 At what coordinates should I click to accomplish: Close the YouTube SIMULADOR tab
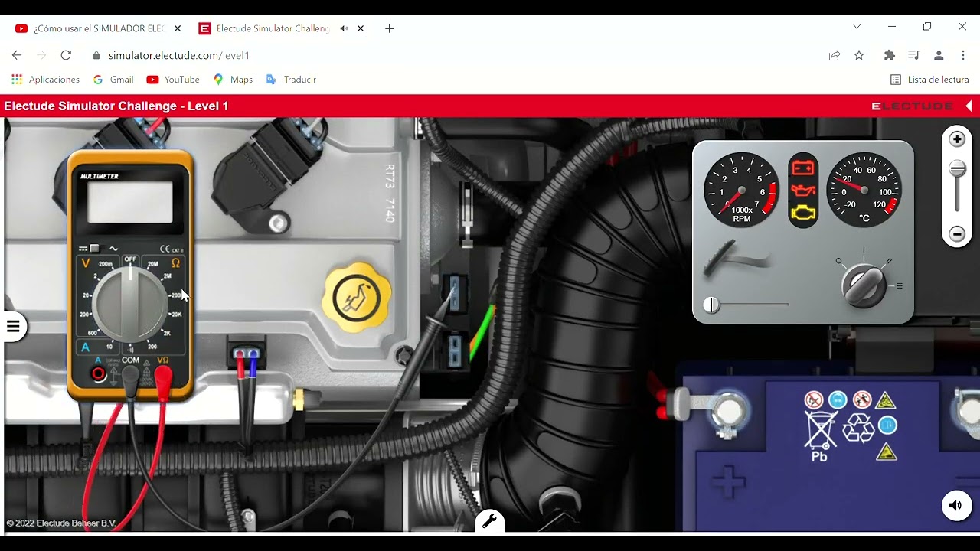pos(178,28)
